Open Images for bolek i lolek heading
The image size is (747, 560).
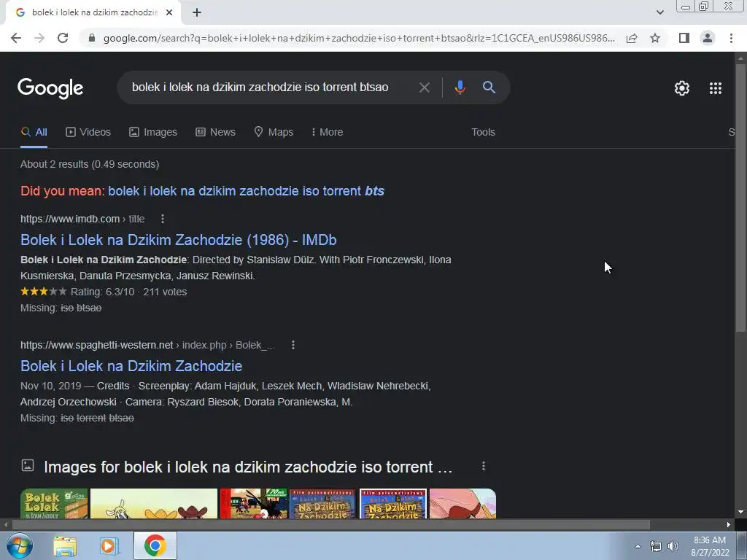tap(248, 467)
